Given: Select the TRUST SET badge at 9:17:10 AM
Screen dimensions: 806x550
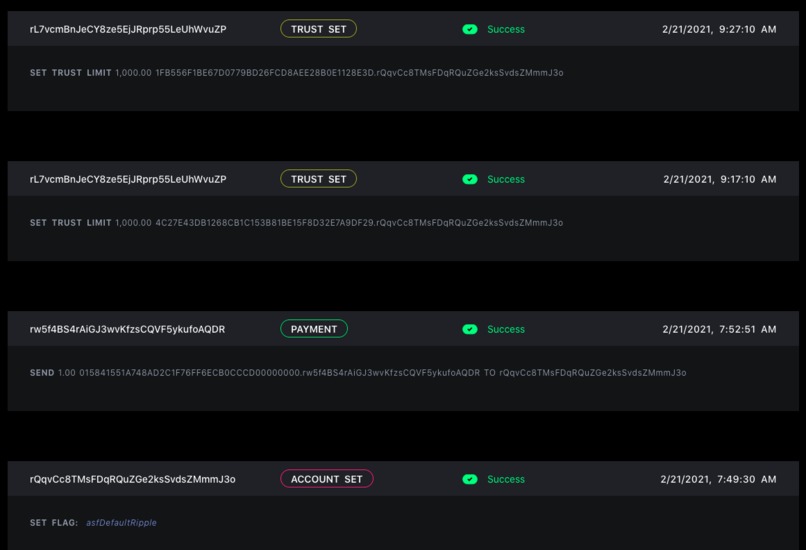Looking at the screenshot, I should [x=318, y=179].
